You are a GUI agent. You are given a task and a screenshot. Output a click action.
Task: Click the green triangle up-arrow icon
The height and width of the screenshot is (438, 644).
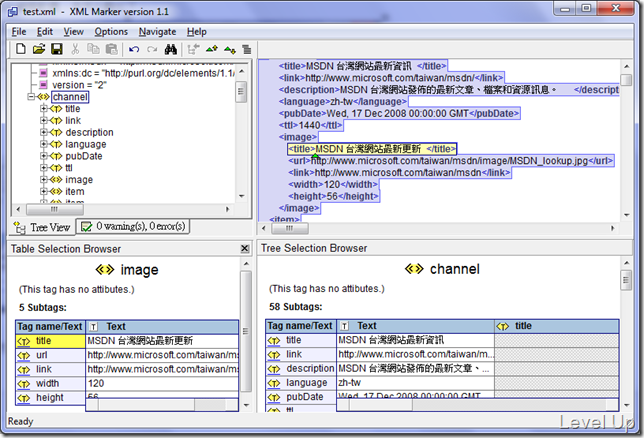point(212,49)
